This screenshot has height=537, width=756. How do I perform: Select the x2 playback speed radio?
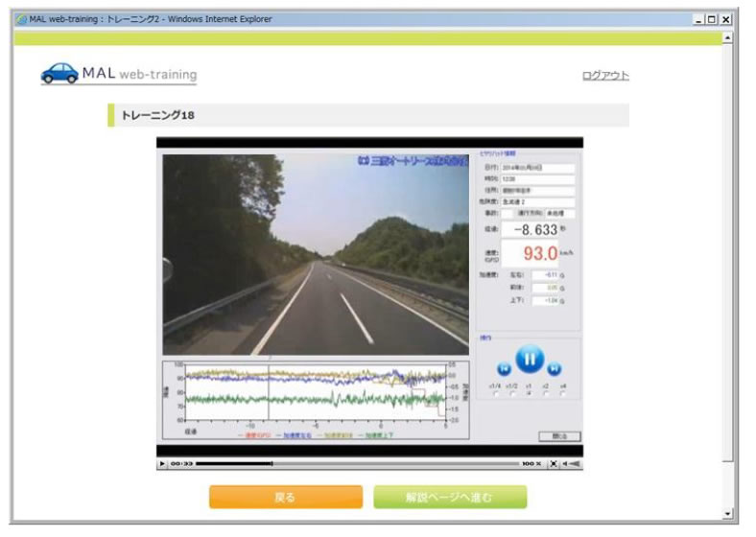pos(545,394)
